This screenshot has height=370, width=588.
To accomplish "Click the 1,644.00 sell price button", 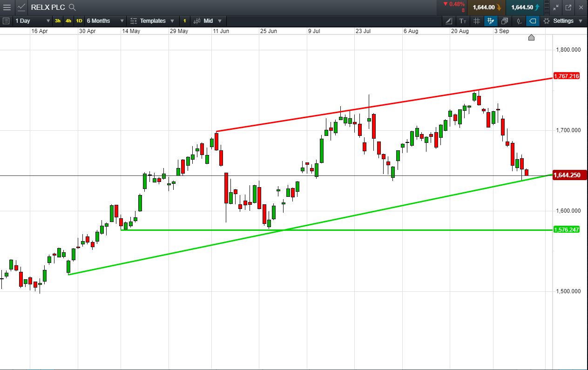I will pyautogui.click(x=487, y=7).
